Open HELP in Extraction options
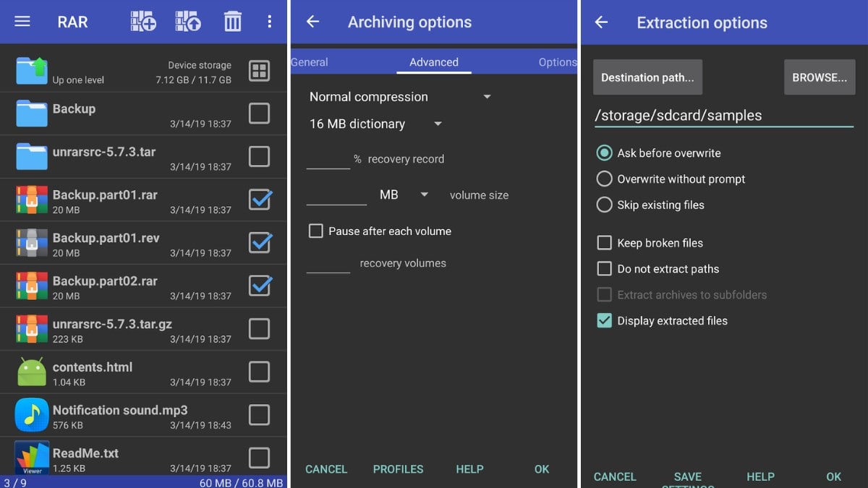The width and height of the screenshot is (868, 488). coord(760,476)
